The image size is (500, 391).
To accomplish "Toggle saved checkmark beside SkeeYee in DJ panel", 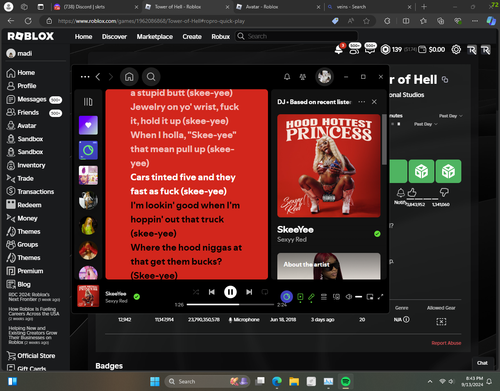I will (377, 234).
